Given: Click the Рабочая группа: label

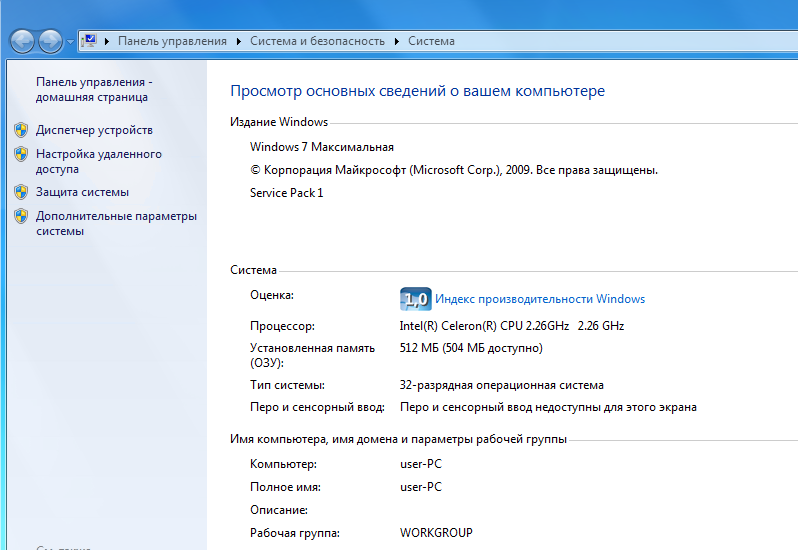Looking at the screenshot, I should [x=295, y=533].
